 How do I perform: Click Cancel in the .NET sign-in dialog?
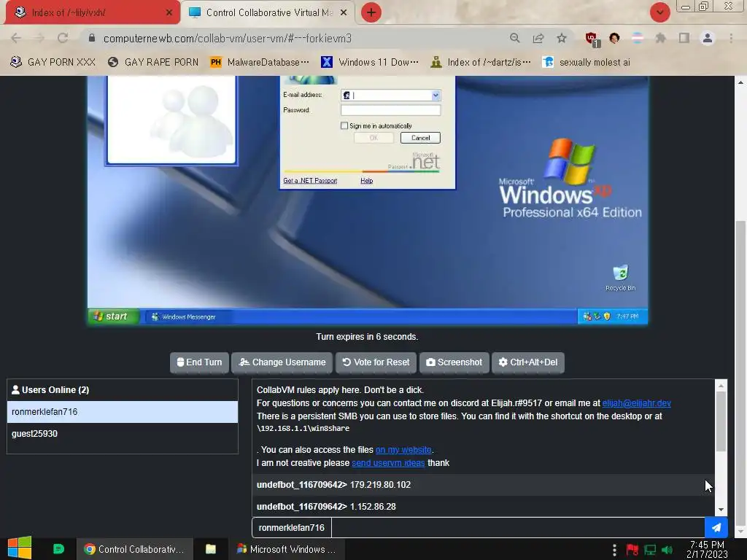coord(420,138)
